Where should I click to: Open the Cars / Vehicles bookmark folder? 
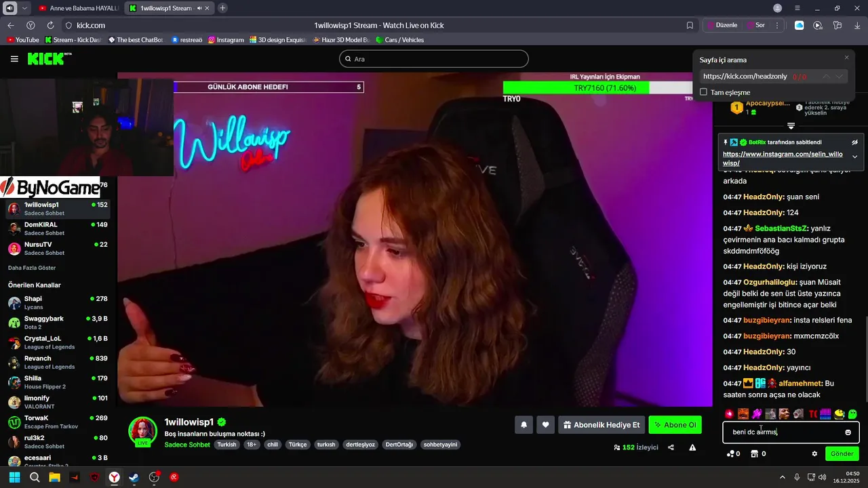coord(399,40)
